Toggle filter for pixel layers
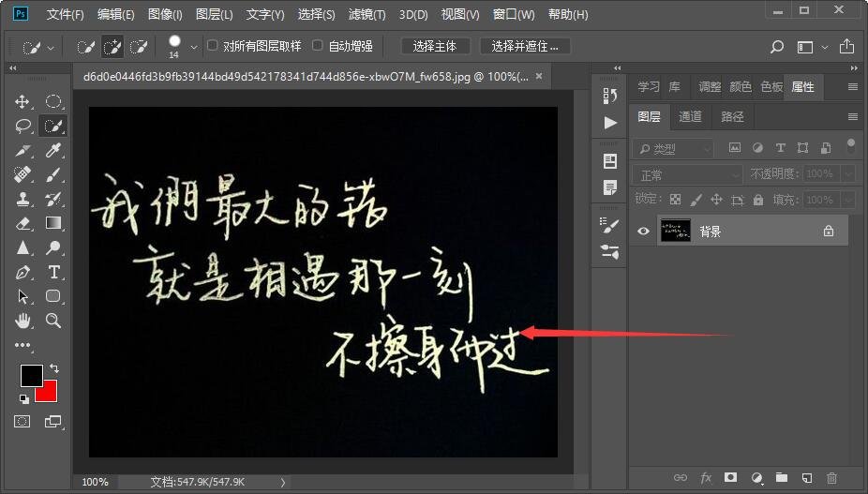 coord(735,148)
